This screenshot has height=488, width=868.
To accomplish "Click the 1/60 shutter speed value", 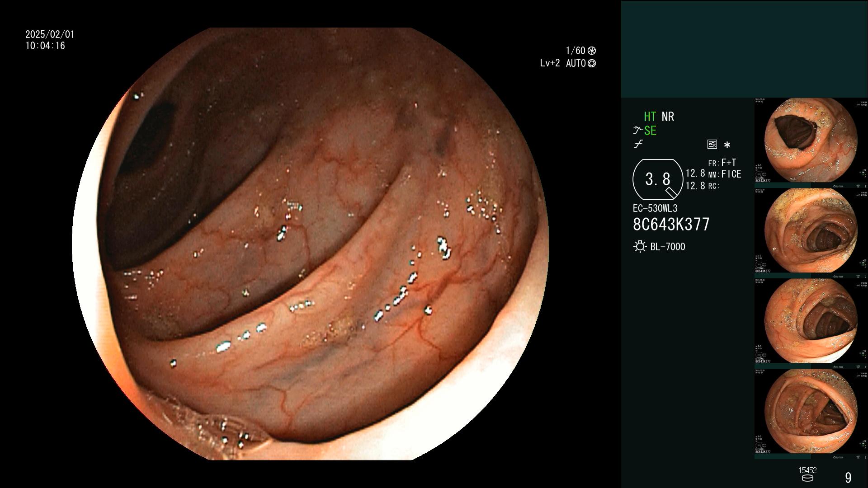I will click(576, 51).
